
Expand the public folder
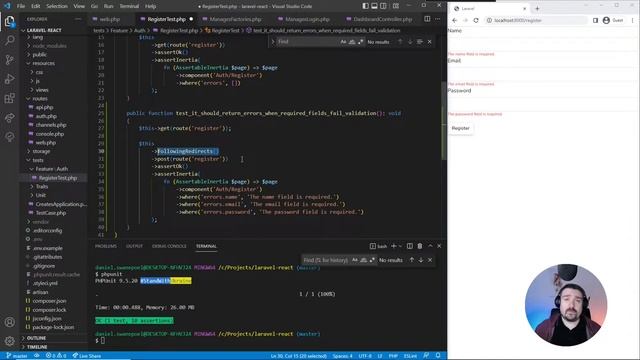40,54
